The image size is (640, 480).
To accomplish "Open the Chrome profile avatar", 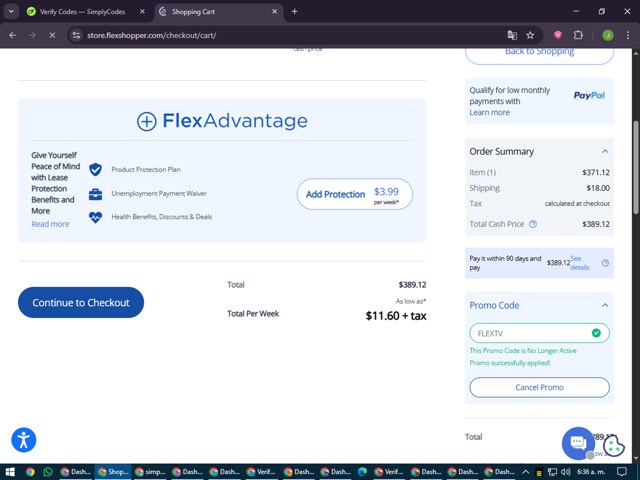I will (608, 35).
